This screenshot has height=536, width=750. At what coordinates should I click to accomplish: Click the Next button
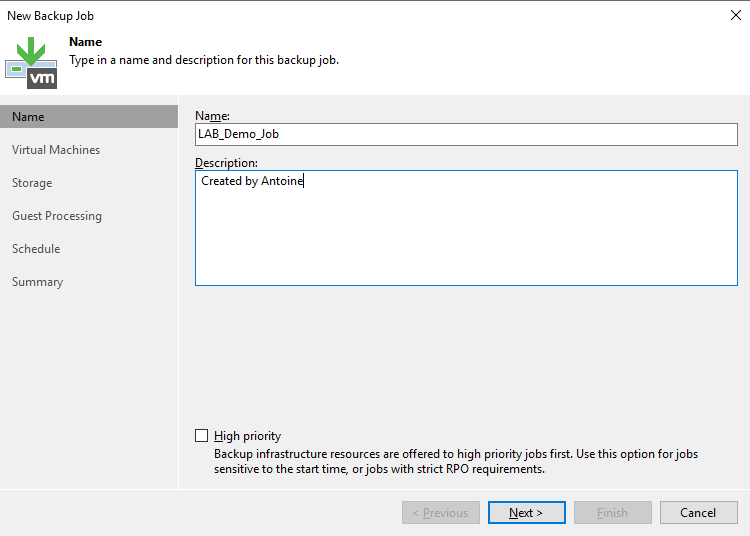tap(527, 513)
